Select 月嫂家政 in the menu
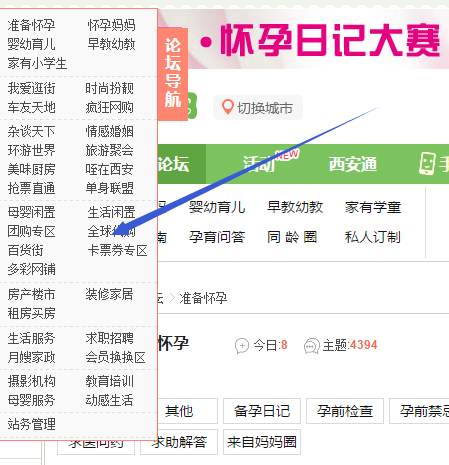Viewport: 449px width, 465px height. pos(31,357)
